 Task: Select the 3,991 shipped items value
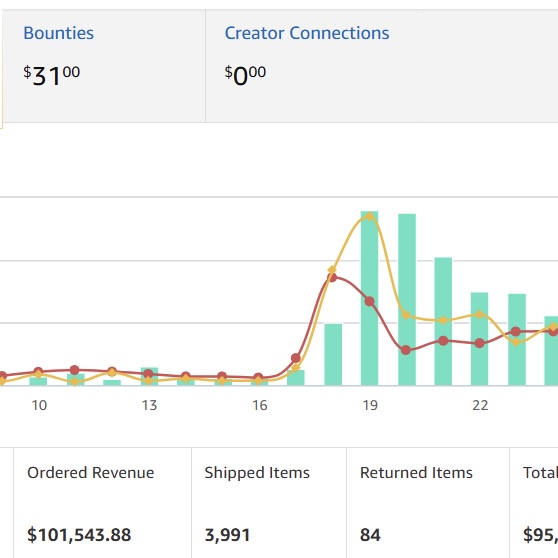pyautogui.click(x=227, y=535)
